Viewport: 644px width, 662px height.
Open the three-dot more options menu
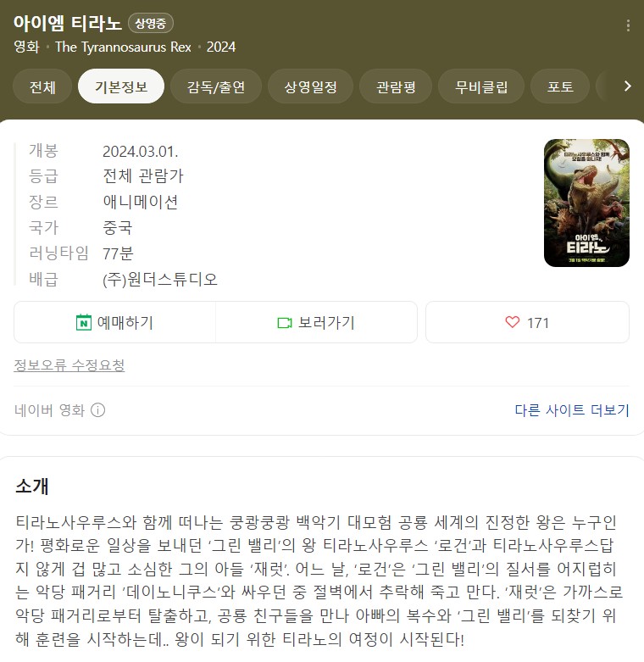pyautogui.click(x=628, y=25)
